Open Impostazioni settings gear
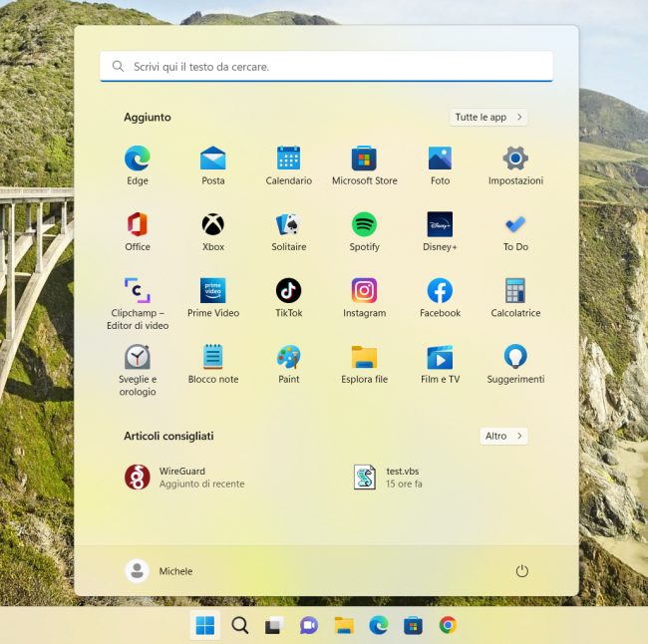The width and height of the screenshot is (648, 644). coord(515,165)
